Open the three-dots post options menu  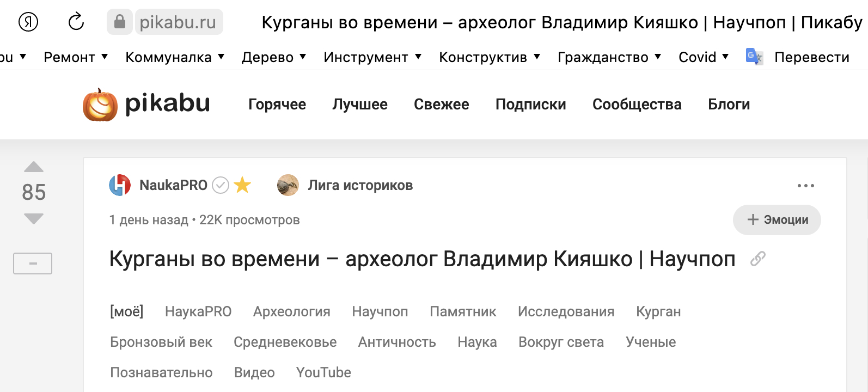tap(805, 186)
